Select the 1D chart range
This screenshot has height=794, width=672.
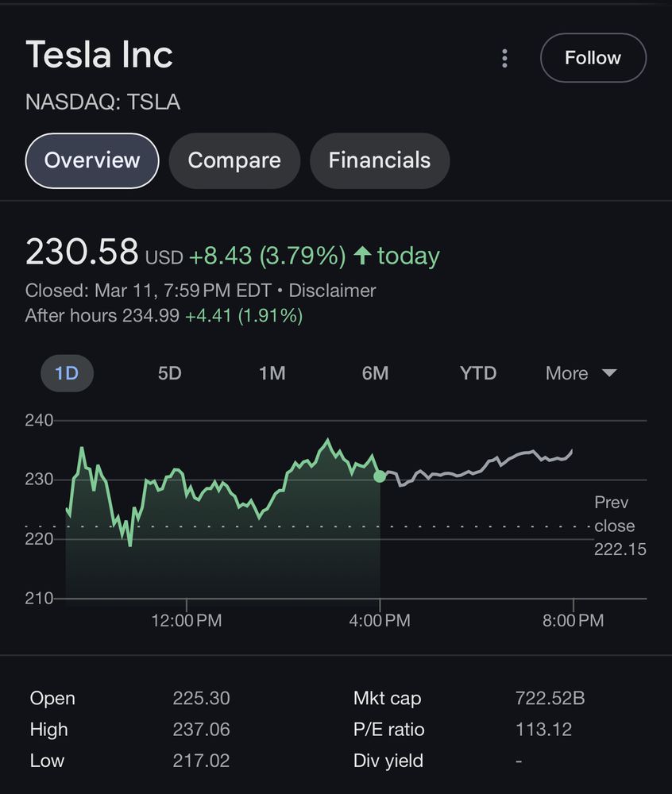click(67, 373)
